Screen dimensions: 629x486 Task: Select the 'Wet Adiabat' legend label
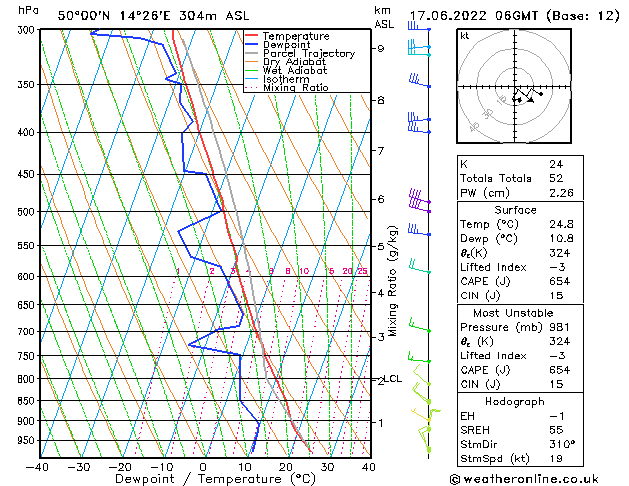tap(295, 71)
